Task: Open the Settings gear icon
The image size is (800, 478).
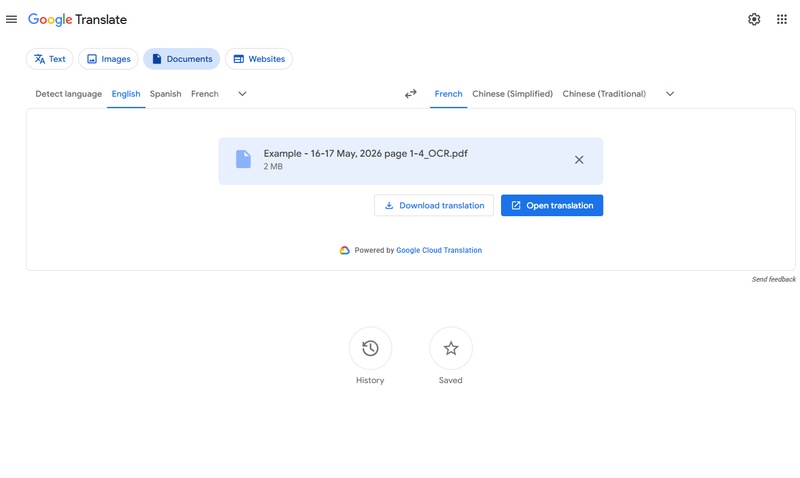Action: 754,19
